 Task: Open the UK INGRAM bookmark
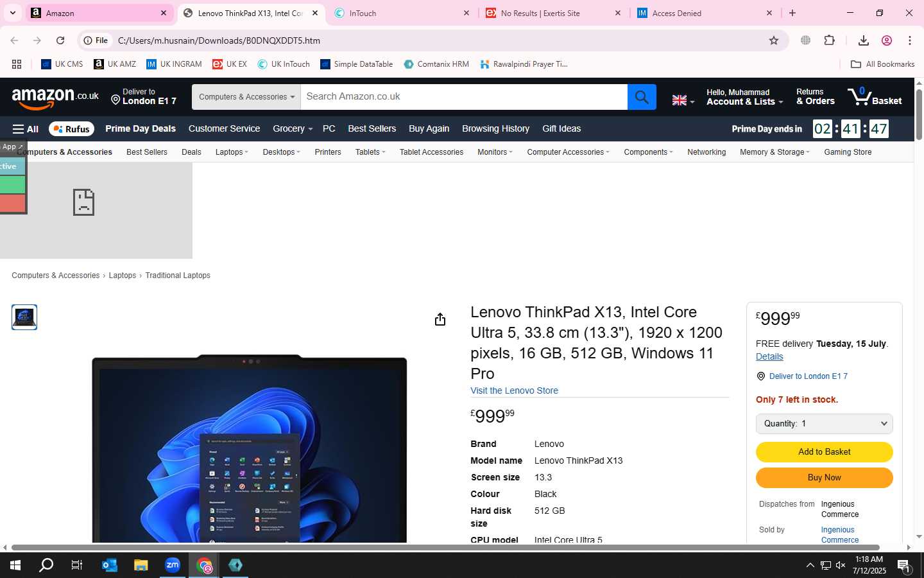pyautogui.click(x=174, y=64)
